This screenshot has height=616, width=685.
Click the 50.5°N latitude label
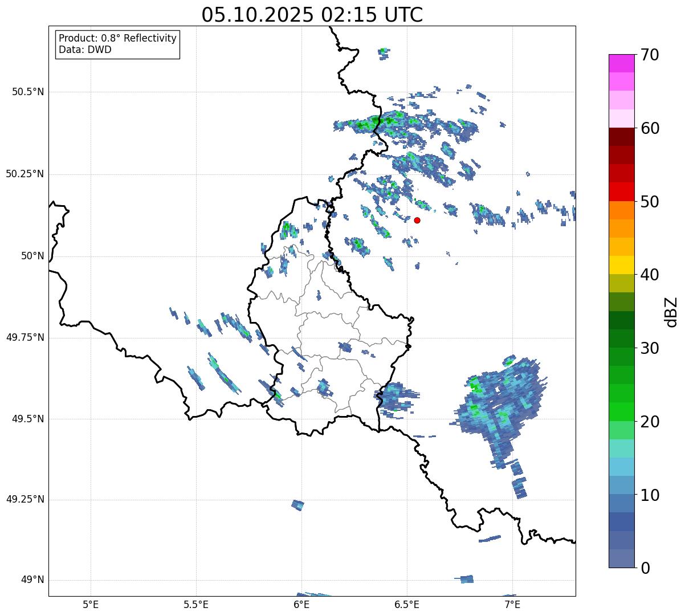(x=28, y=92)
